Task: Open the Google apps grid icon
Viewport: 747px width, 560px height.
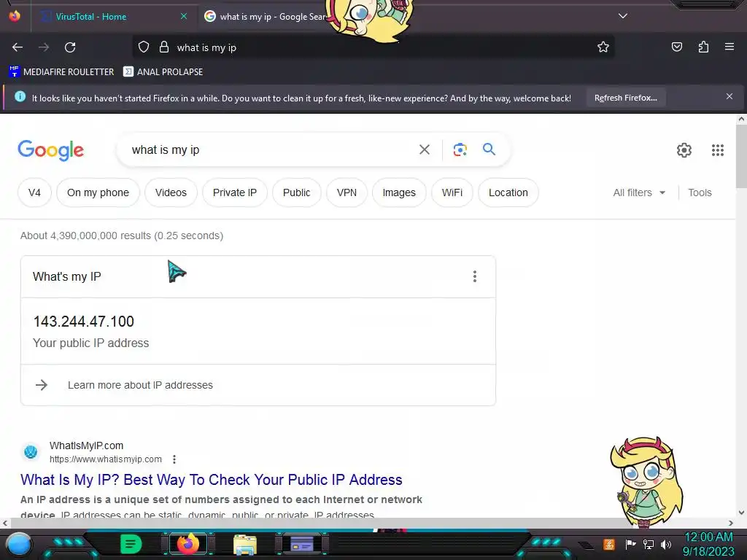Action: point(718,150)
